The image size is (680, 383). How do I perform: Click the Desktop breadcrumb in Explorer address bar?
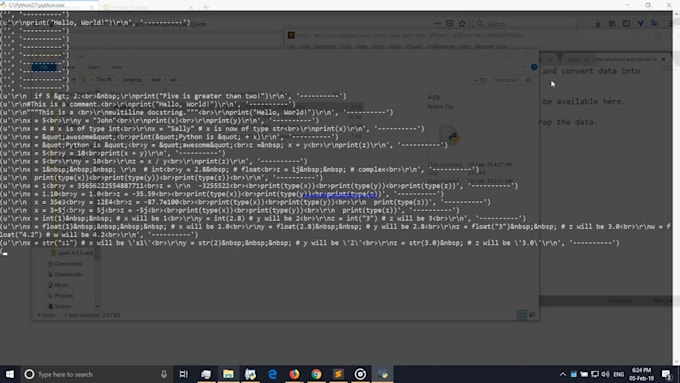pos(132,80)
